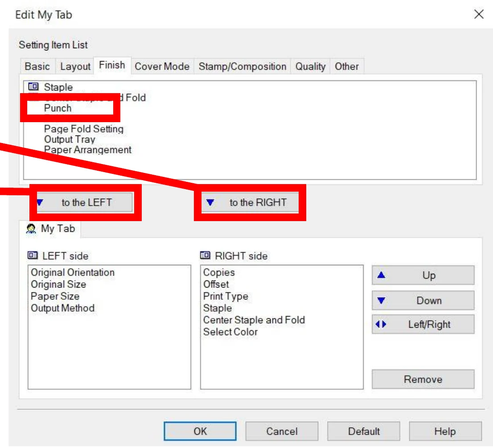
Task: Open the Cover Mode tab
Action: 162,66
